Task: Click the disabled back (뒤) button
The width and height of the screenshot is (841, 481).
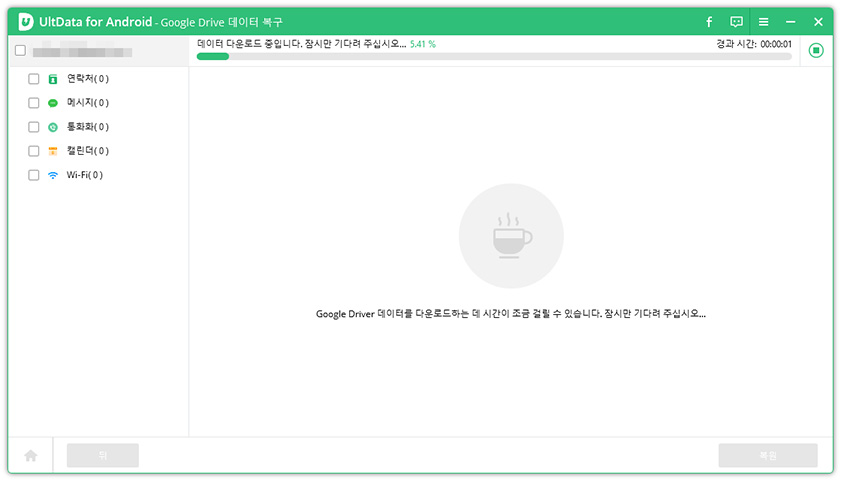Action: click(103, 455)
